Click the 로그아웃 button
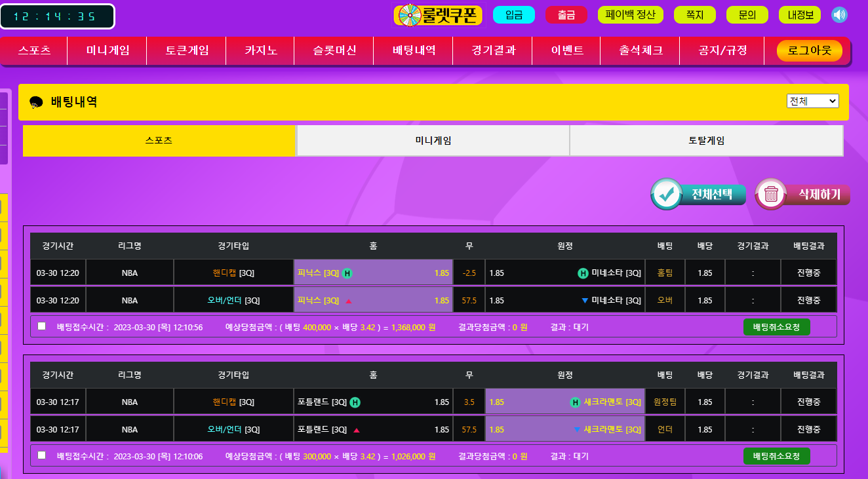The height and width of the screenshot is (479, 868). [809, 50]
